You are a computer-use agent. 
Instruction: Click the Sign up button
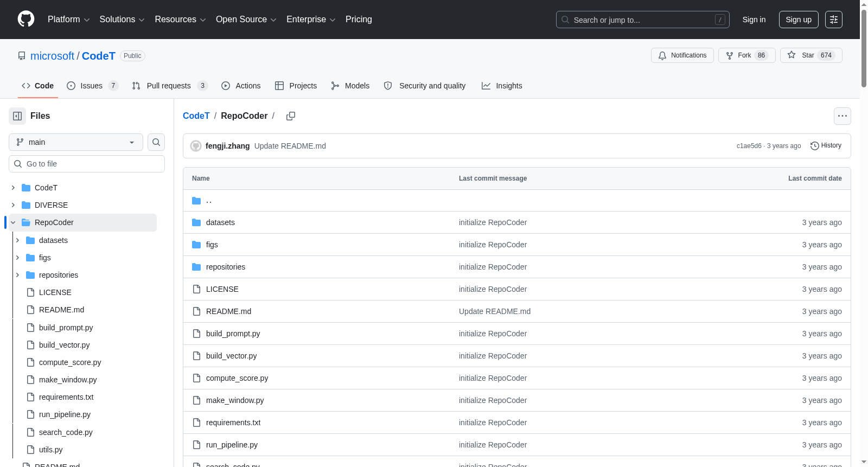(x=799, y=20)
